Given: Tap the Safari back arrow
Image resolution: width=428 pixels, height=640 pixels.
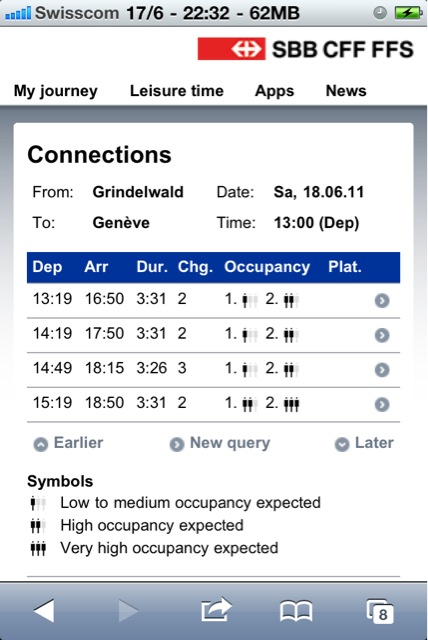Looking at the screenshot, I should point(44,611).
